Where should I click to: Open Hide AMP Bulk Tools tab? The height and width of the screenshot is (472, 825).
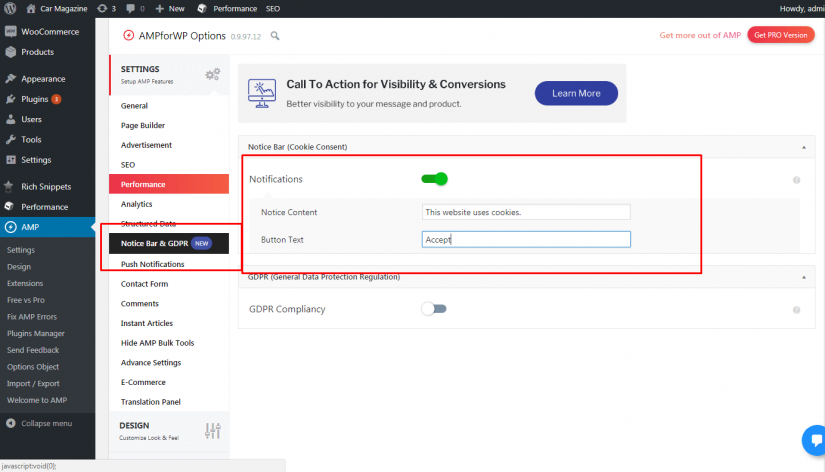157,343
